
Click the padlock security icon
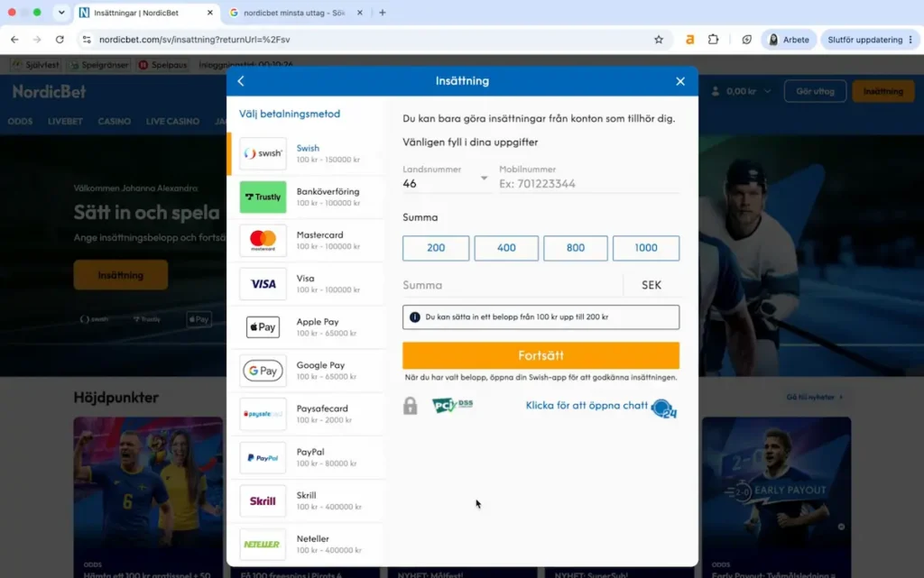[411, 406]
